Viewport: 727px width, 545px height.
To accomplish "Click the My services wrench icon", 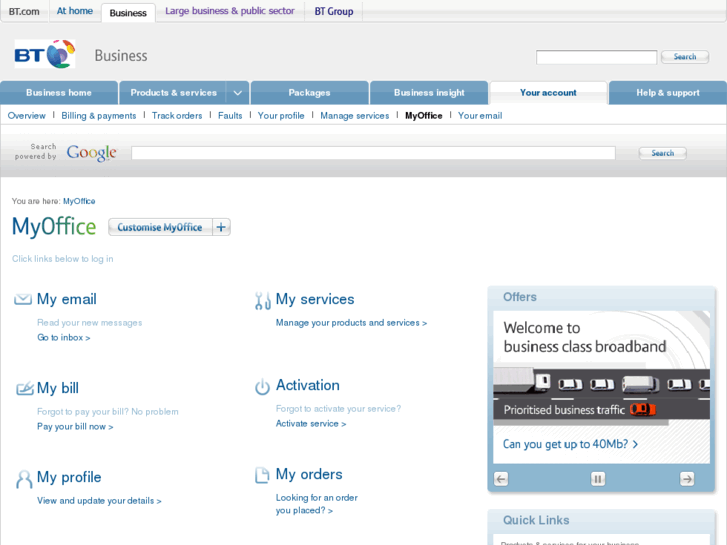I will coord(263,301).
